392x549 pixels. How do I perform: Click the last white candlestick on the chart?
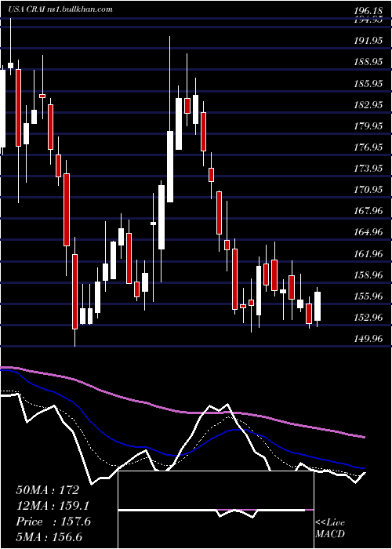[318, 306]
